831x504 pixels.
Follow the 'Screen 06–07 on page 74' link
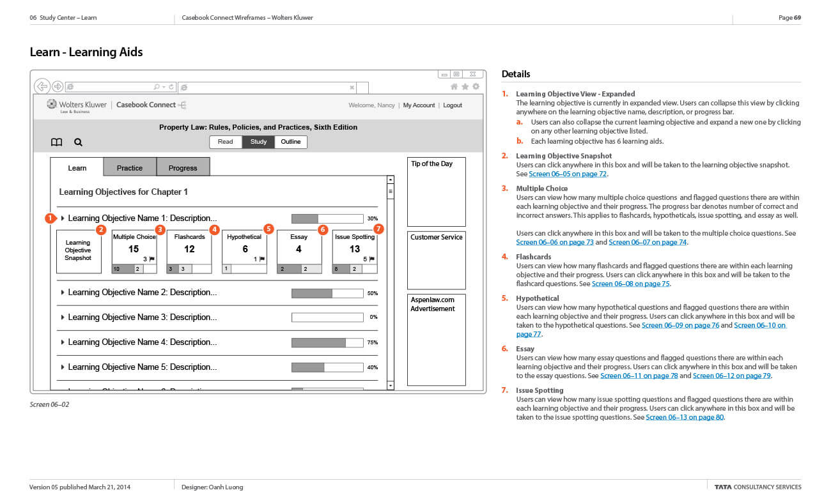click(x=648, y=243)
